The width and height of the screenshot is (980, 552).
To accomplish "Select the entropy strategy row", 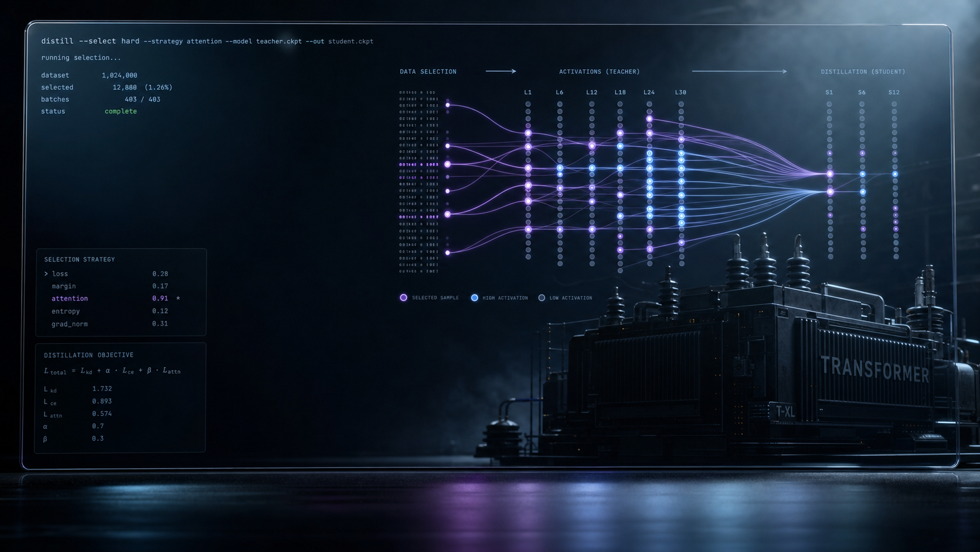I will coord(110,311).
